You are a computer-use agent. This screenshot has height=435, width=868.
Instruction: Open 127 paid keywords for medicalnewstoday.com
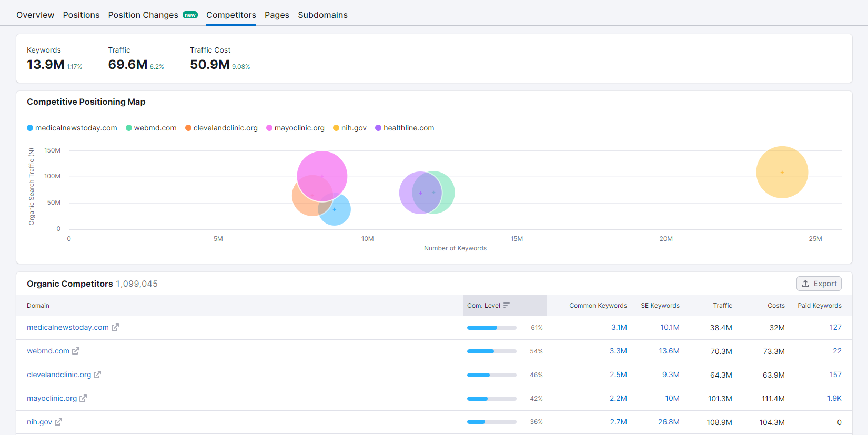(x=835, y=327)
